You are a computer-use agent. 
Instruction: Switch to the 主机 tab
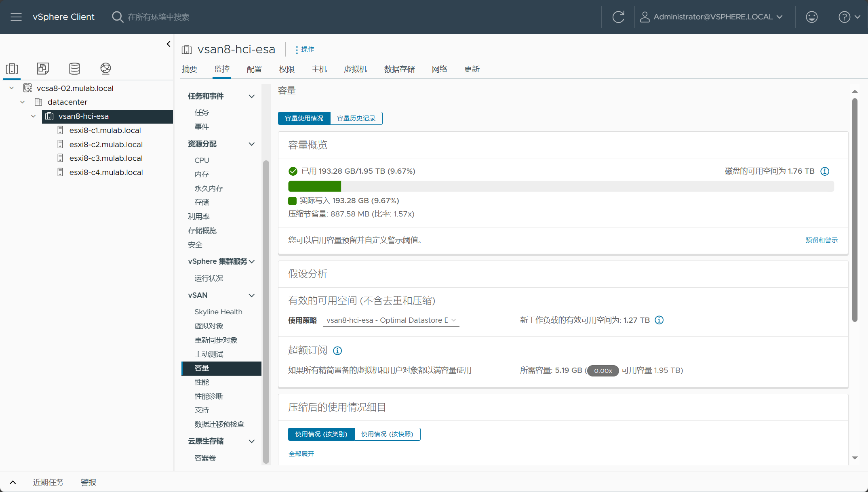click(x=319, y=69)
